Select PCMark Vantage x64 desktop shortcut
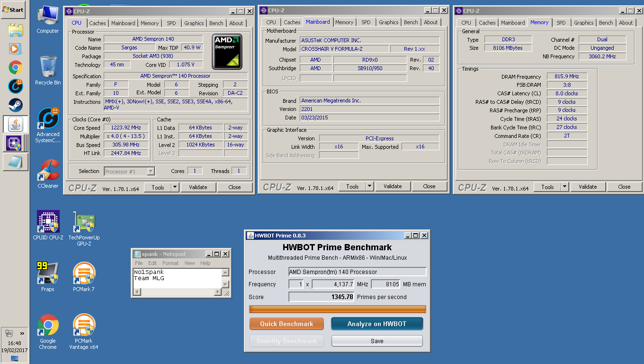Image resolution: width=644 pixels, height=364 pixels. 84,332
